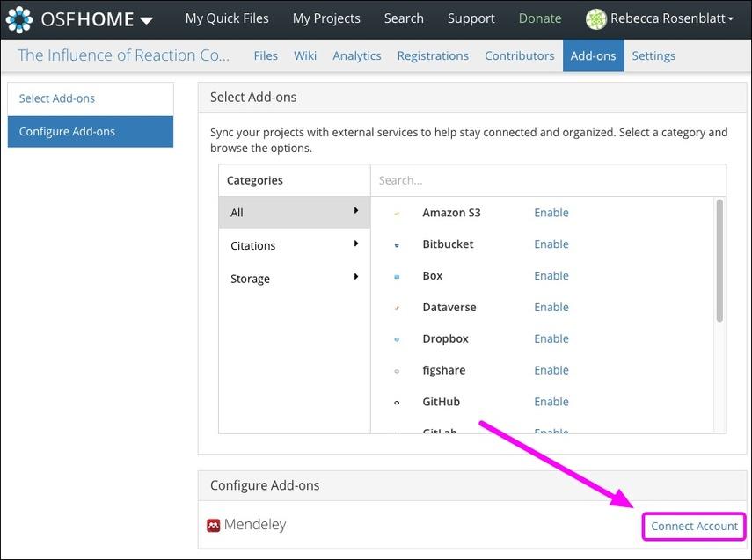This screenshot has width=752, height=560.
Task: Click the Dataverse icon
Action: pyautogui.click(x=397, y=309)
